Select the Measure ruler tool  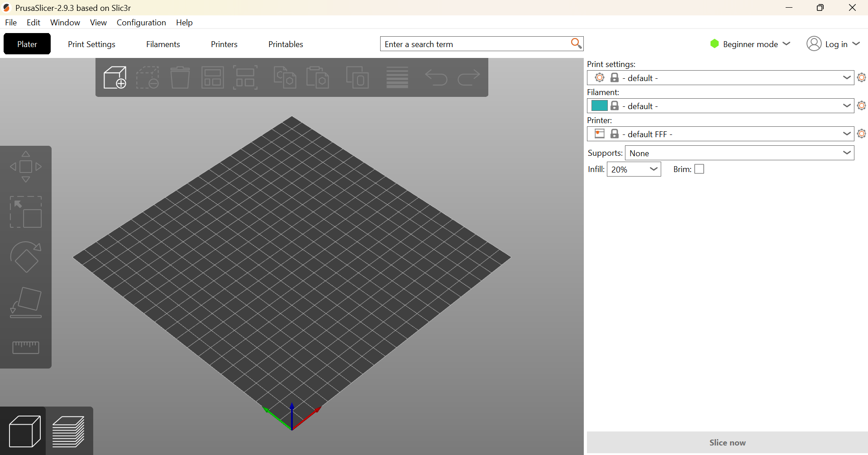pos(26,347)
